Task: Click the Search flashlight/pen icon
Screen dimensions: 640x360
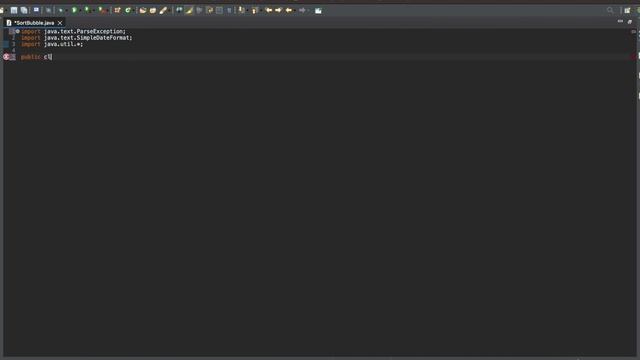Action: pos(163,10)
